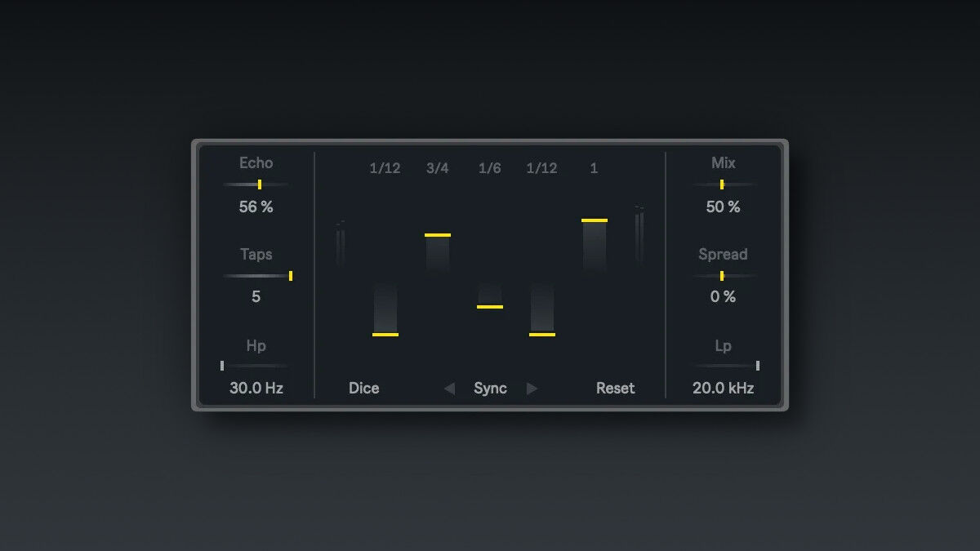980x551 pixels.
Task: Select the 0 % Spread value
Action: pyautogui.click(x=723, y=297)
